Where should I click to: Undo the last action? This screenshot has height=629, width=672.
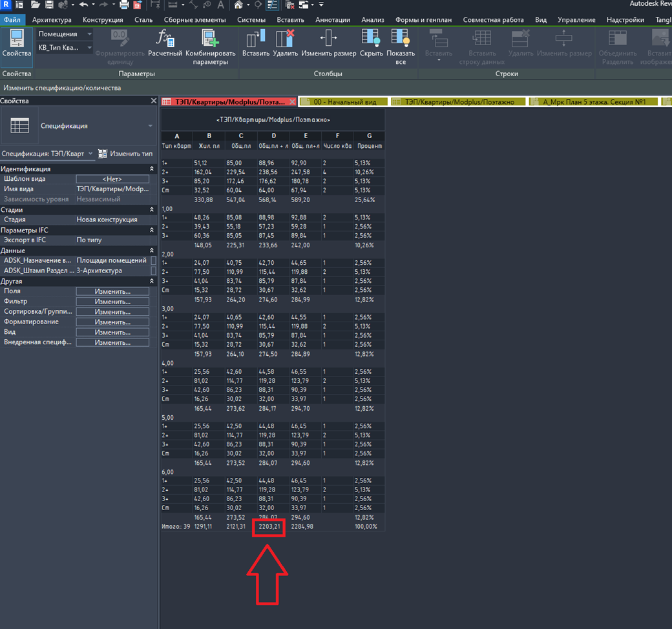pos(83,5)
